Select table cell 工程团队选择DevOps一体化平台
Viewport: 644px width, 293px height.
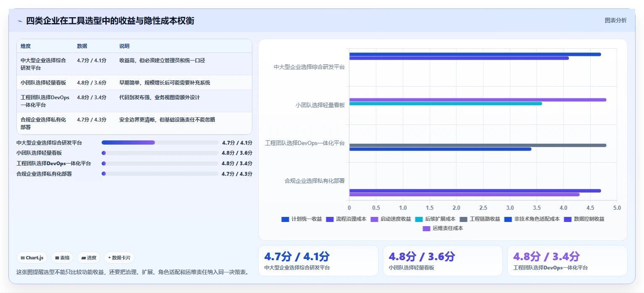click(45, 101)
